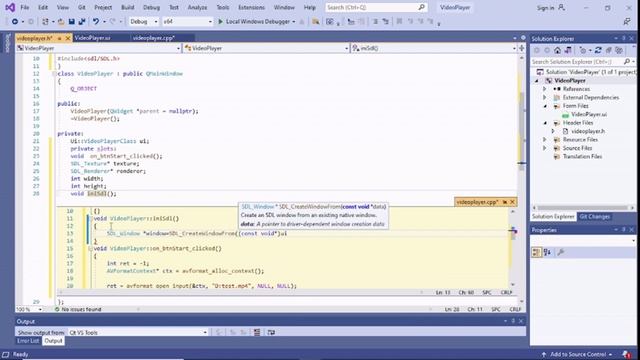640x360 pixels.
Task: Click the Clear All icon in Output panel
Action: 257,333
